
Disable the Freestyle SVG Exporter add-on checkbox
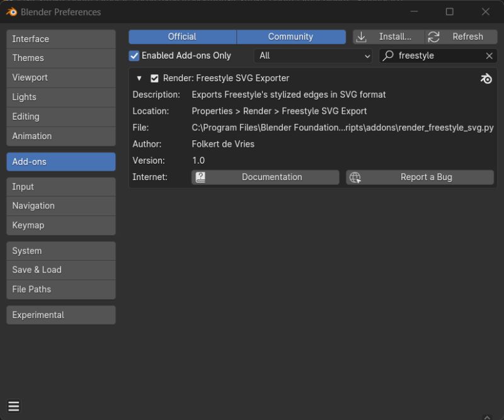click(x=154, y=78)
